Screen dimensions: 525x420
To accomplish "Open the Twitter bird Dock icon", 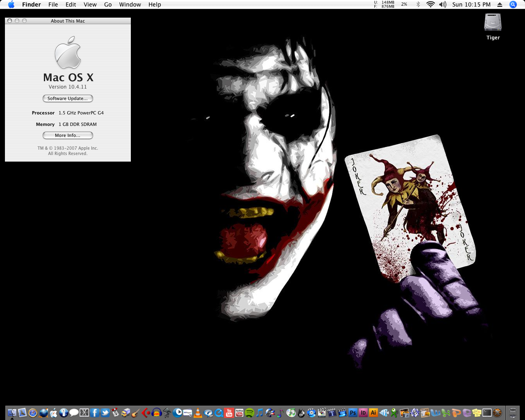I will coord(105,413).
